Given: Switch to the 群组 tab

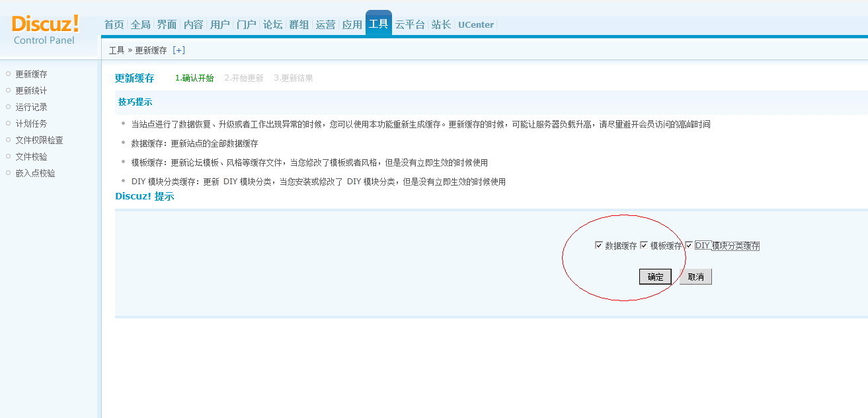Looking at the screenshot, I should pos(299,24).
